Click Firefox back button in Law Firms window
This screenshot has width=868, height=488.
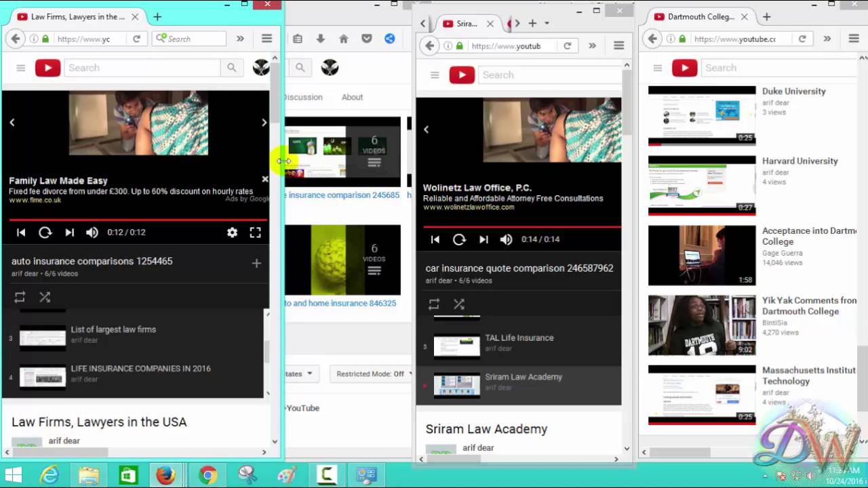coord(16,39)
